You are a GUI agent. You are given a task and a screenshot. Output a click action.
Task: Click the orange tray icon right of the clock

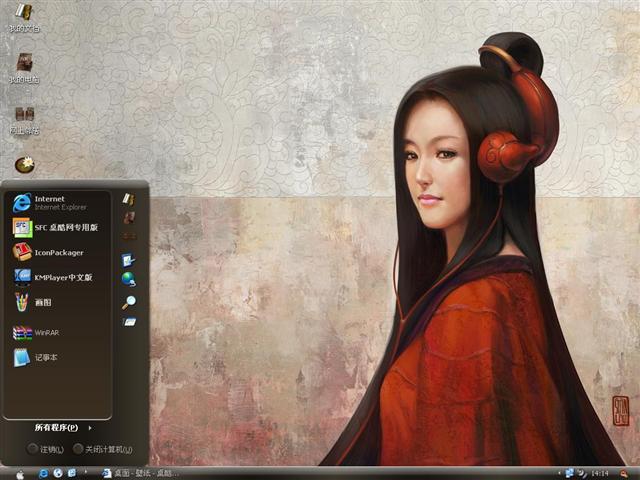[624, 473]
